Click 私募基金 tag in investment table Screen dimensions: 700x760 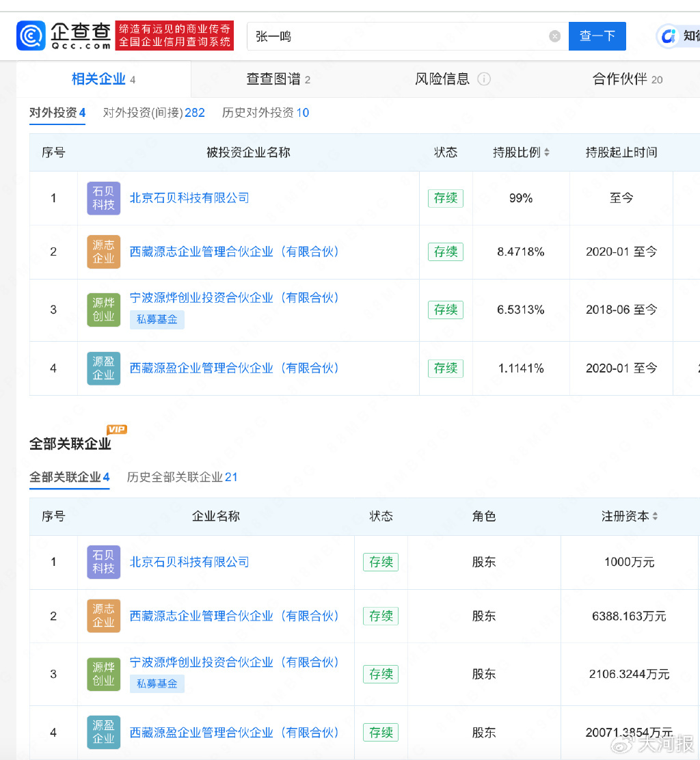[157, 319]
